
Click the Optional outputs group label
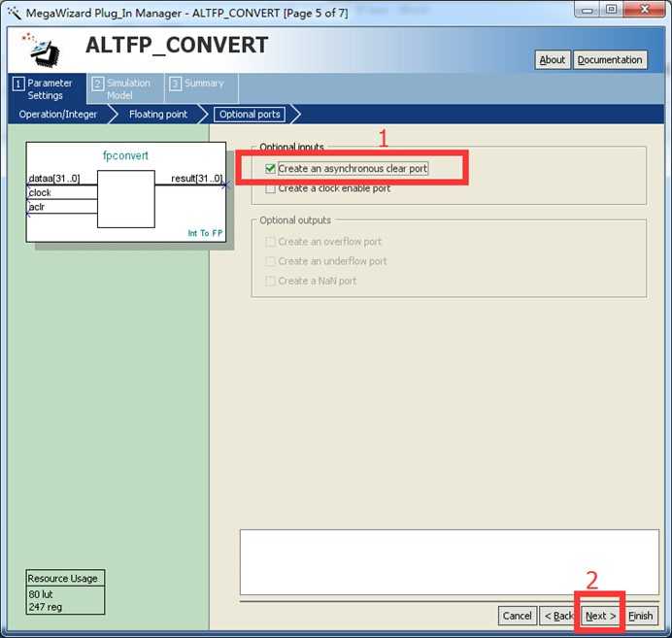click(x=295, y=220)
